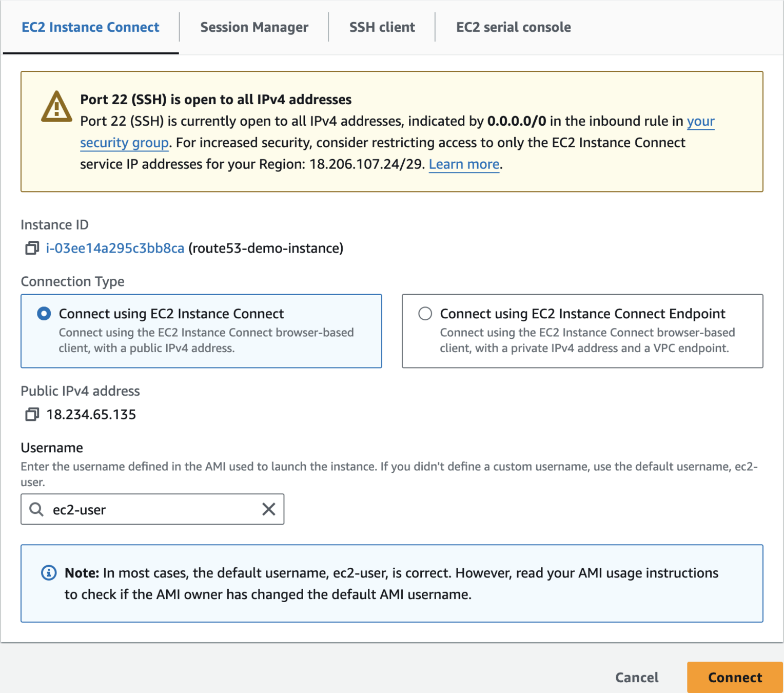
Task: Click the 'Port 22 (SSH) is open' heading
Action: coord(216,100)
